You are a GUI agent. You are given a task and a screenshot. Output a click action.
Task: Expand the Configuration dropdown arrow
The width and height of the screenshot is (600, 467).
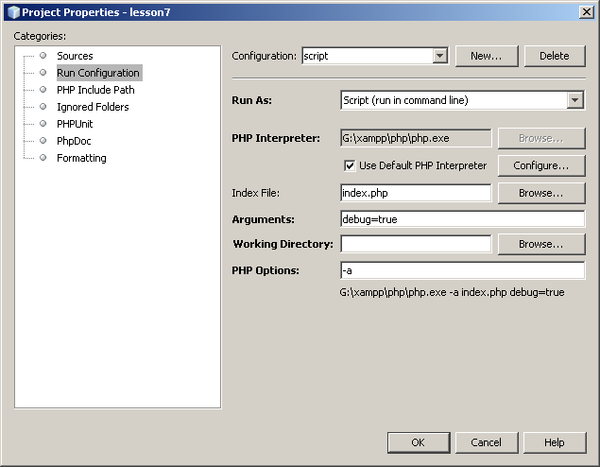[440, 57]
